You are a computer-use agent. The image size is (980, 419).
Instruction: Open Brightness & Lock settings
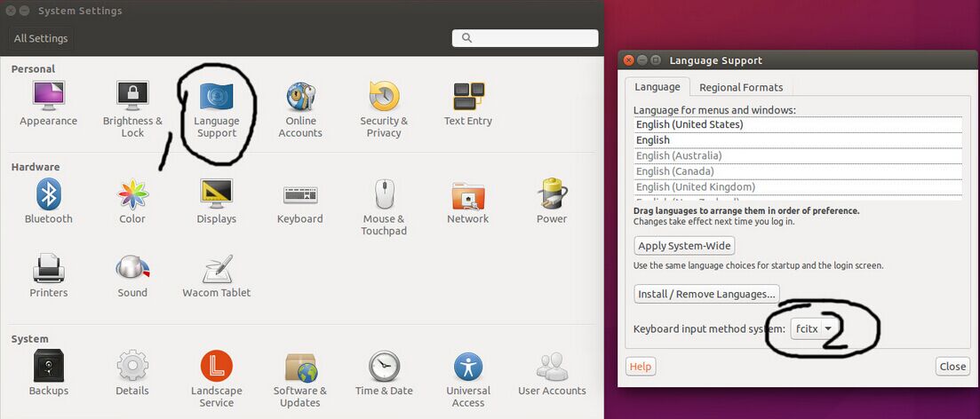(x=132, y=110)
